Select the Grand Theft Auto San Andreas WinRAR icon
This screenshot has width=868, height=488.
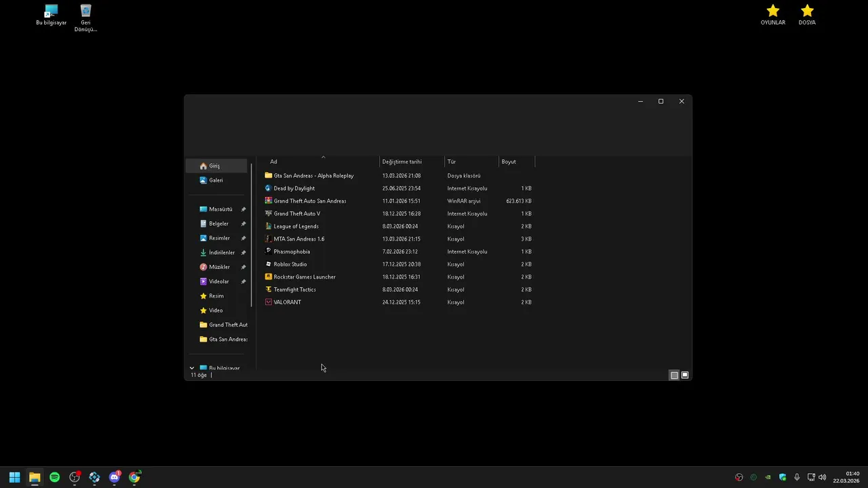pyautogui.click(x=269, y=201)
